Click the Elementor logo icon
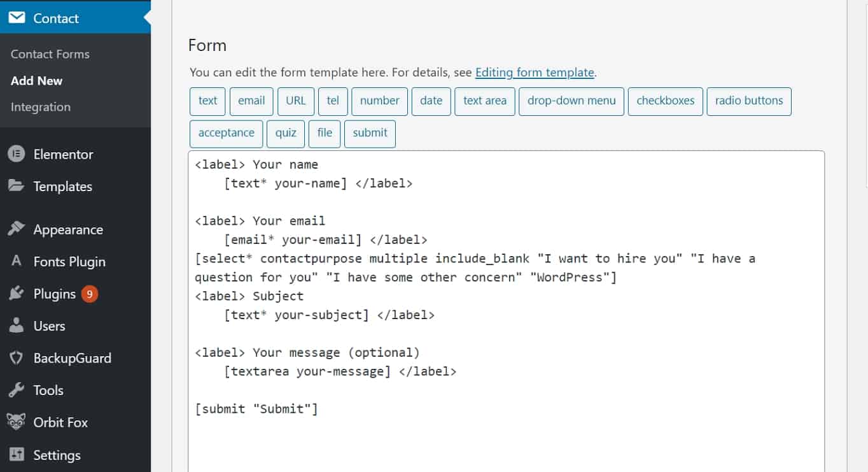The height and width of the screenshot is (472, 868). click(x=17, y=154)
